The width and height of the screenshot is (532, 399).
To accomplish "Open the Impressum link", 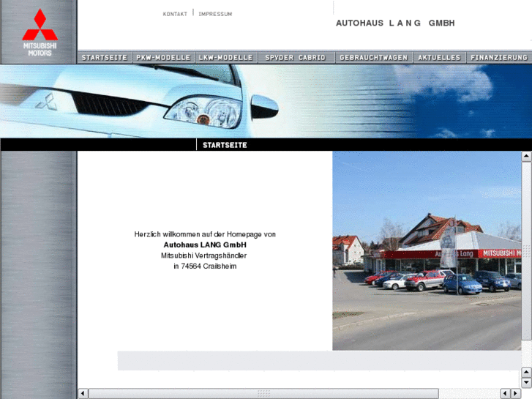I will click(x=215, y=14).
